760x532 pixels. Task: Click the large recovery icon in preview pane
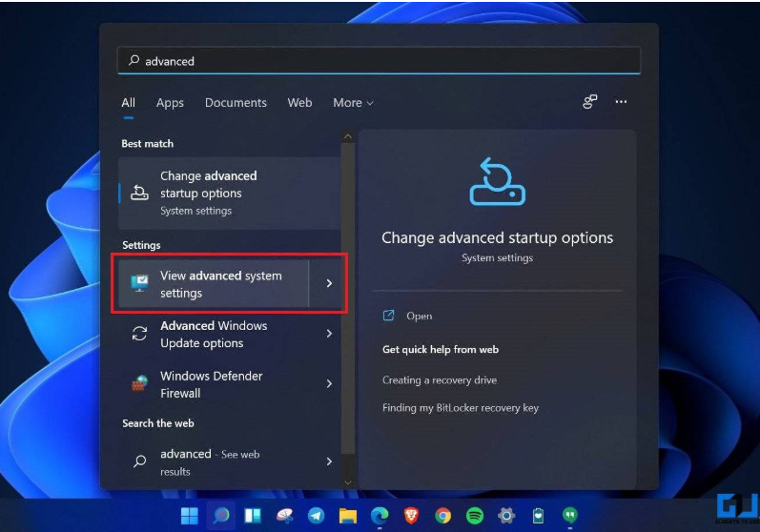pyautogui.click(x=497, y=182)
